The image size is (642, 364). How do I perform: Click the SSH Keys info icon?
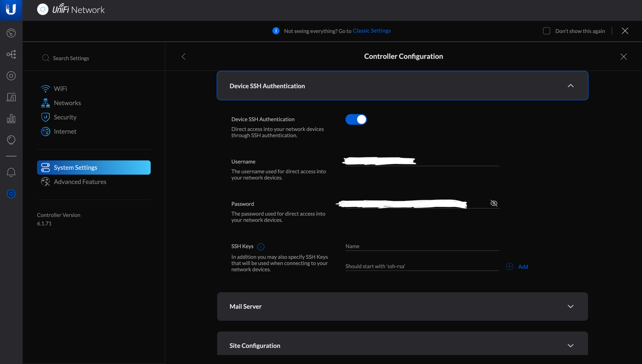[261, 247]
